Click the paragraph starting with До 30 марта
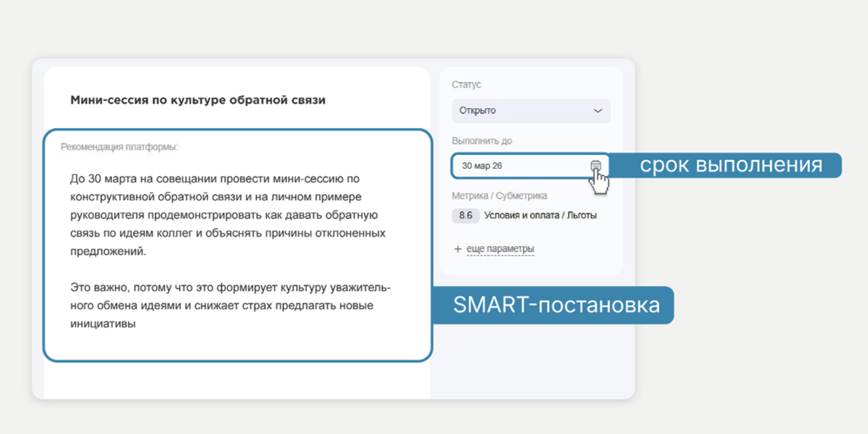The height and width of the screenshot is (434, 868). 228,215
